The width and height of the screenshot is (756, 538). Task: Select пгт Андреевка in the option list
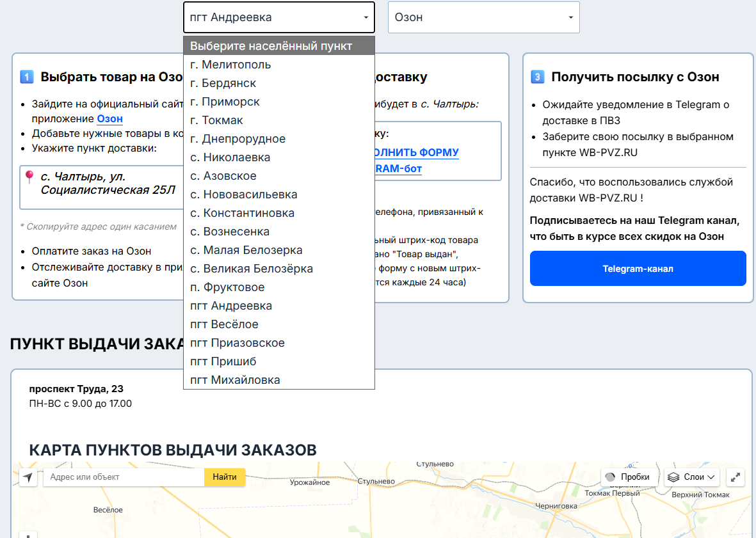[x=279, y=305]
